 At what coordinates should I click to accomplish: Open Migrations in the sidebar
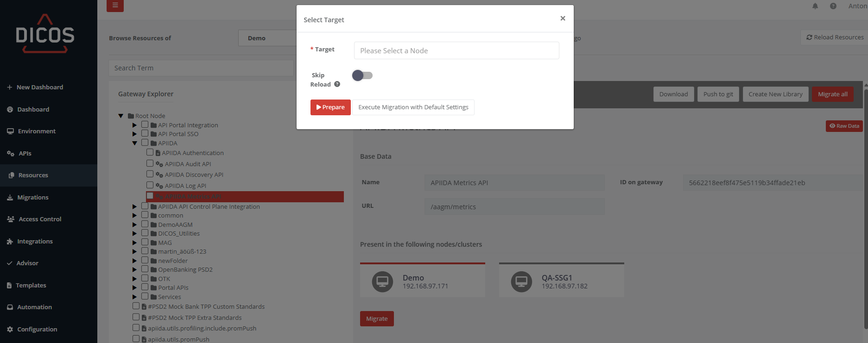pos(32,197)
